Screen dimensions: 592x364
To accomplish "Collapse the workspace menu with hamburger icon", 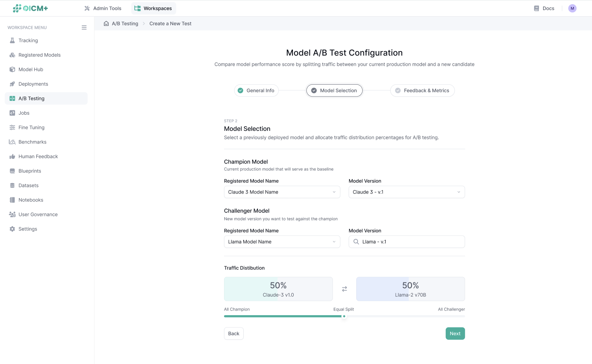I will click(84, 28).
